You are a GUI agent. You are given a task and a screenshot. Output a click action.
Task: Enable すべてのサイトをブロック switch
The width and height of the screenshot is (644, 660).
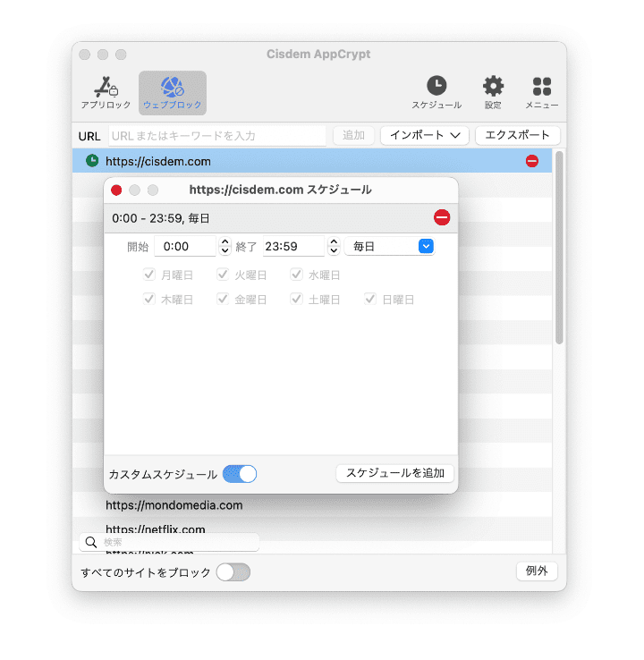pyautogui.click(x=233, y=572)
